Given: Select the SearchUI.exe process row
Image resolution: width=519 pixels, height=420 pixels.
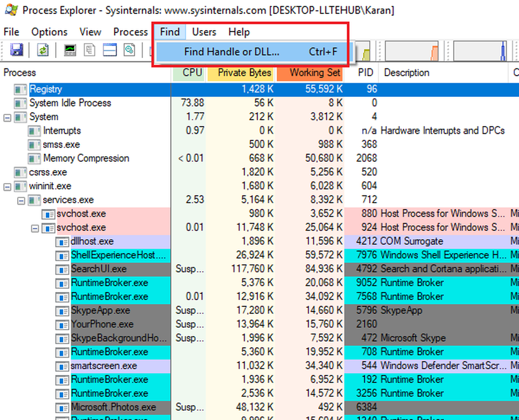Looking at the screenshot, I should pyautogui.click(x=99, y=269).
